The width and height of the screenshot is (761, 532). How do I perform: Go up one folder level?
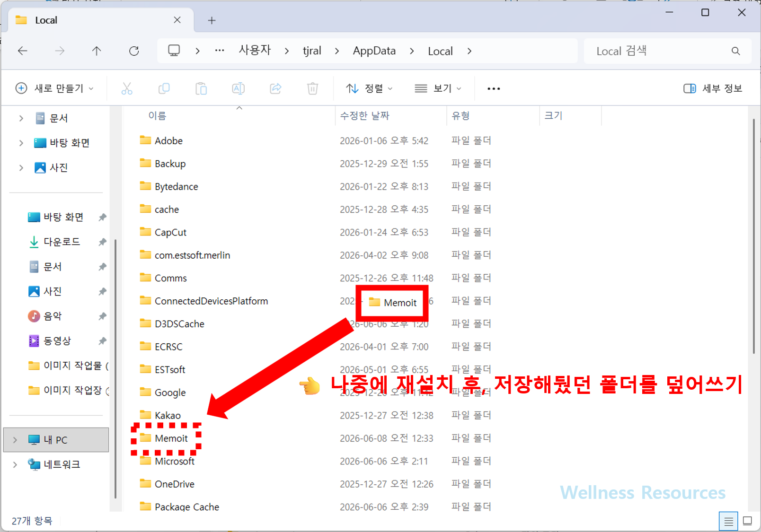[97, 51]
